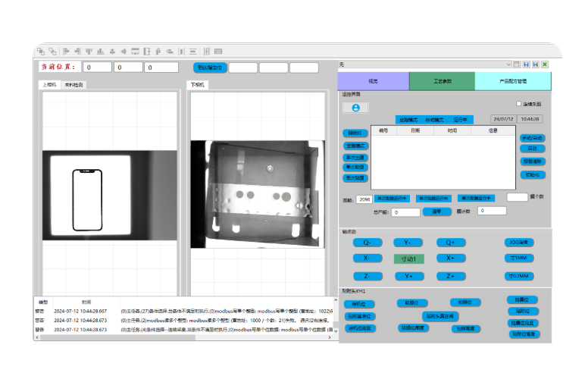Switch to the 工艺参数 tab
588x373 pixels.
point(442,80)
